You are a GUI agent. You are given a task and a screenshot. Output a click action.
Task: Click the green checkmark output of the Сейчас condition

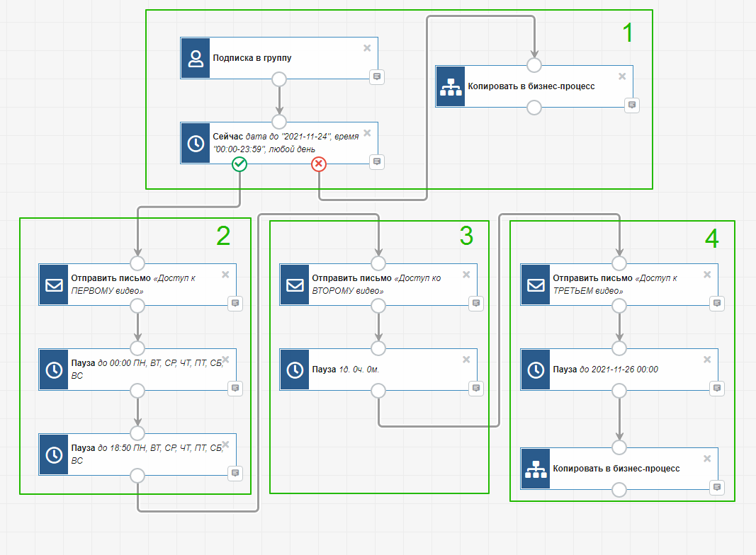[x=239, y=164]
